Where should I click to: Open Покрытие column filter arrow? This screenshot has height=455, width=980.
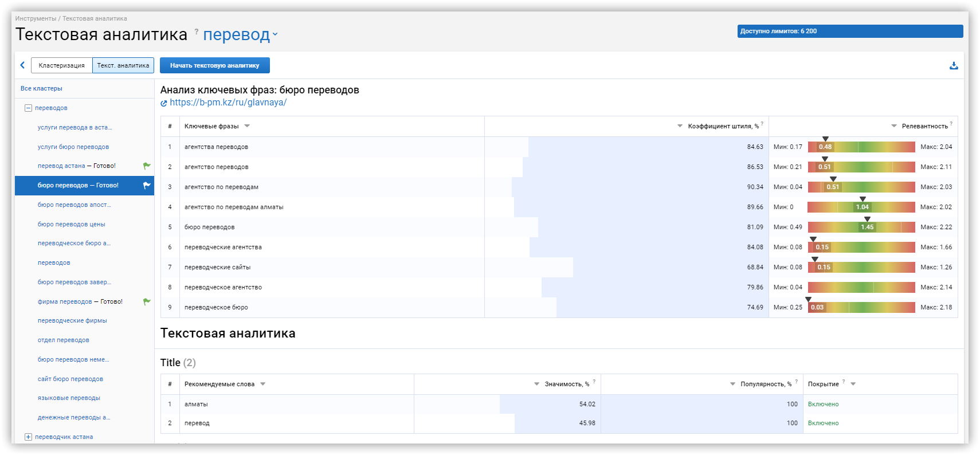(x=853, y=384)
